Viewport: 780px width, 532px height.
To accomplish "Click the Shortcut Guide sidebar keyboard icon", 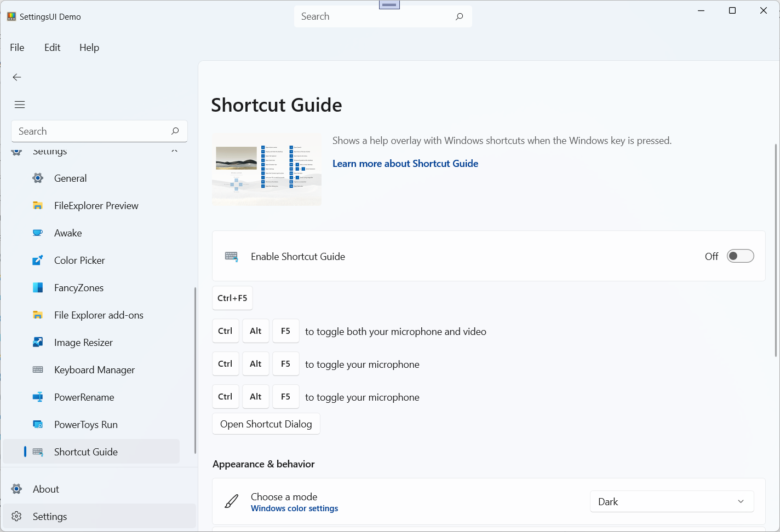I will coord(38,452).
